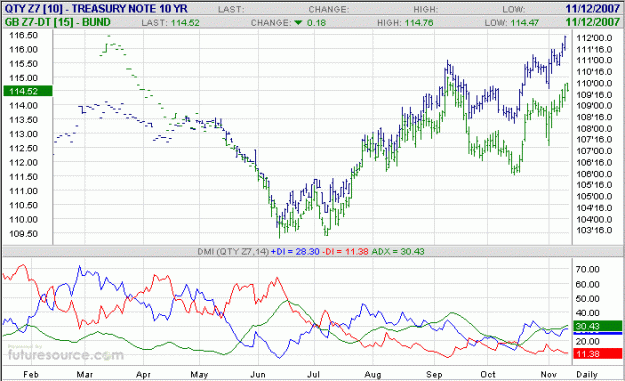Click the 110'00.0 right axis label
The width and height of the screenshot is (625, 381).
594,83
